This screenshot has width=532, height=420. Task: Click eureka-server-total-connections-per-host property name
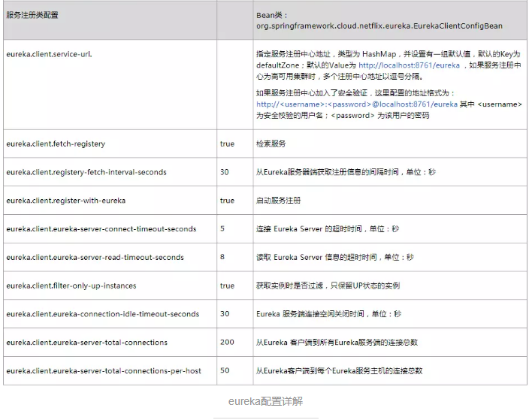pos(103,370)
